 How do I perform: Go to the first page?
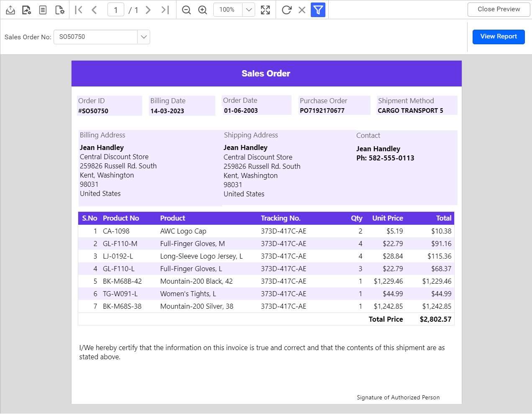[79, 10]
